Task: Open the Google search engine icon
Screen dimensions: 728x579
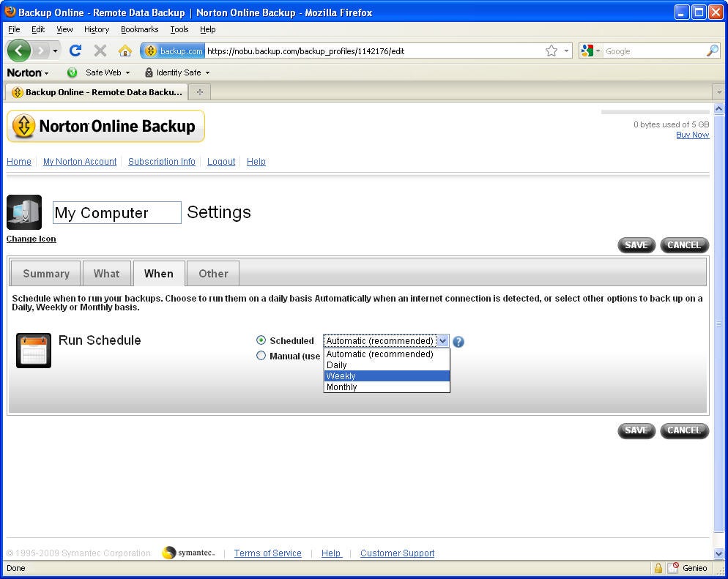Action: point(587,51)
